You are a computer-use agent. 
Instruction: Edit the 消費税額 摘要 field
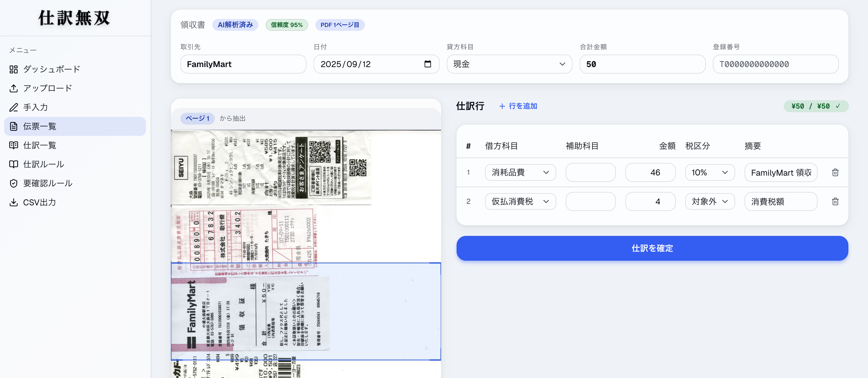click(x=781, y=201)
